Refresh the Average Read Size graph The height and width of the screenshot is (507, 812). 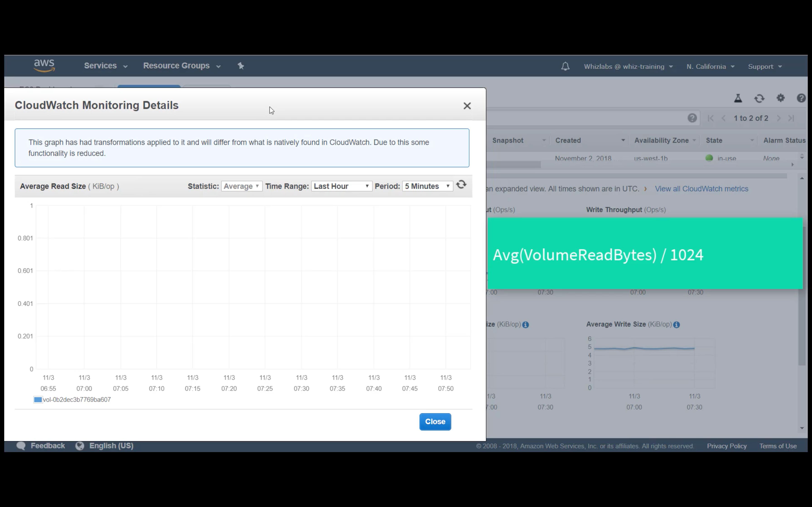coord(461,184)
